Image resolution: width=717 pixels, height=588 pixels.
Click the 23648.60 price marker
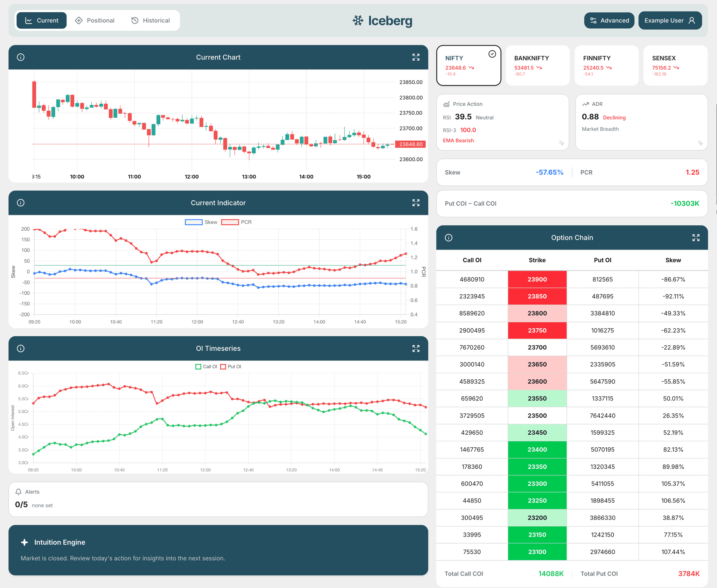click(x=410, y=144)
